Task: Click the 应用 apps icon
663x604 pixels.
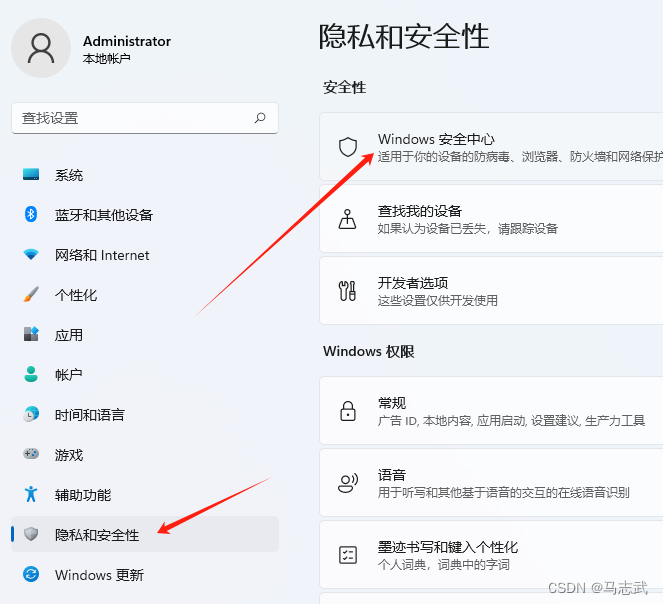Action: 31,334
